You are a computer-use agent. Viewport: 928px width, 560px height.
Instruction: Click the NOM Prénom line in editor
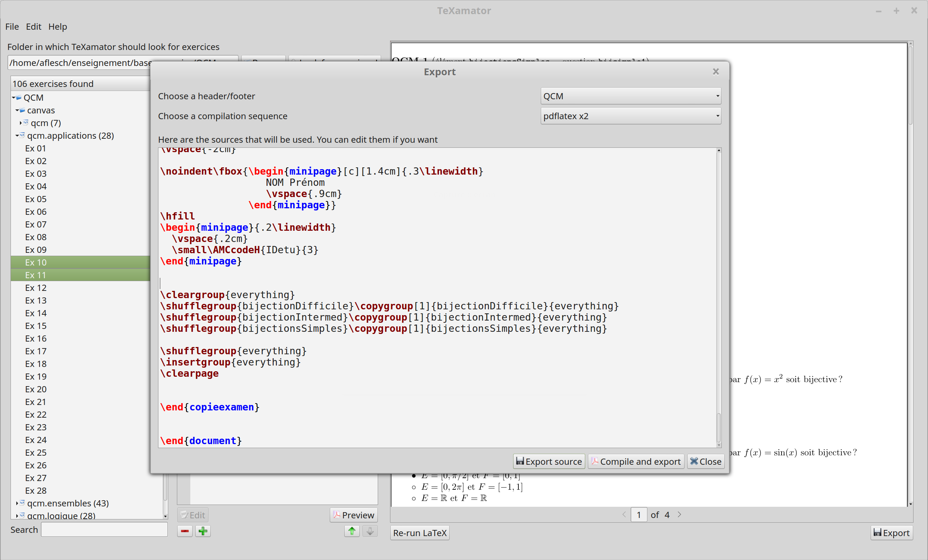coord(295,183)
